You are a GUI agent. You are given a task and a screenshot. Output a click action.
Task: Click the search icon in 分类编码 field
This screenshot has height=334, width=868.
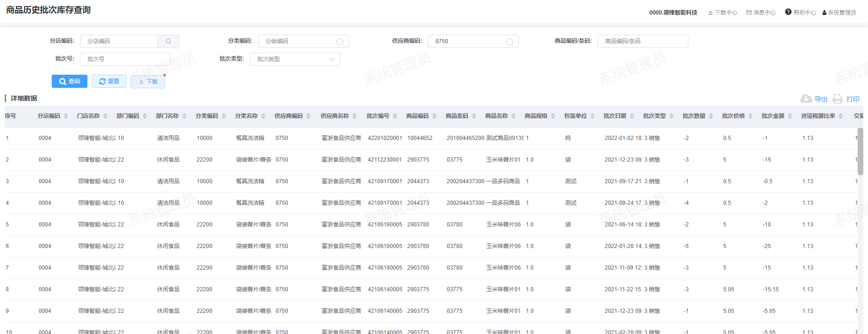pyautogui.click(x=339, y=42)
